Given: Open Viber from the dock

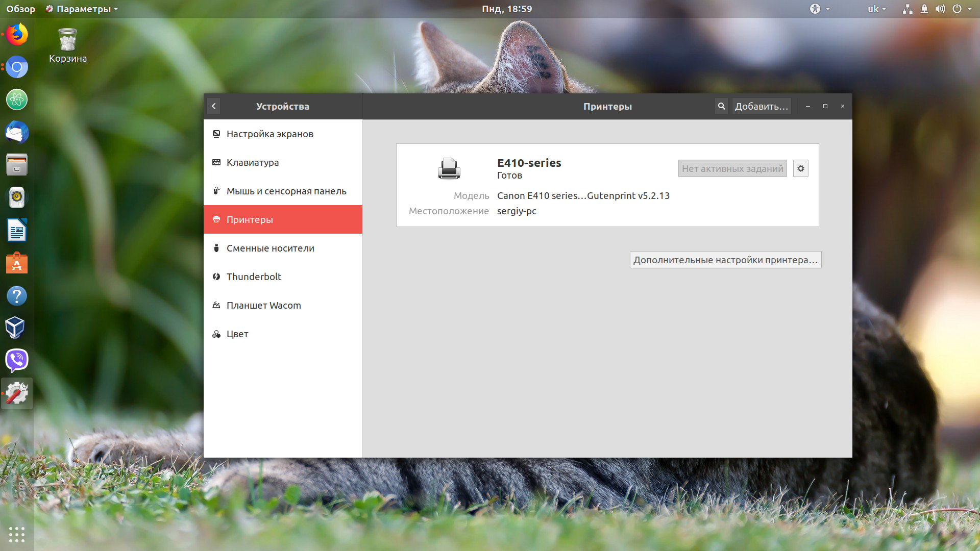Looking at the screenshot, I should pos(17,361).
